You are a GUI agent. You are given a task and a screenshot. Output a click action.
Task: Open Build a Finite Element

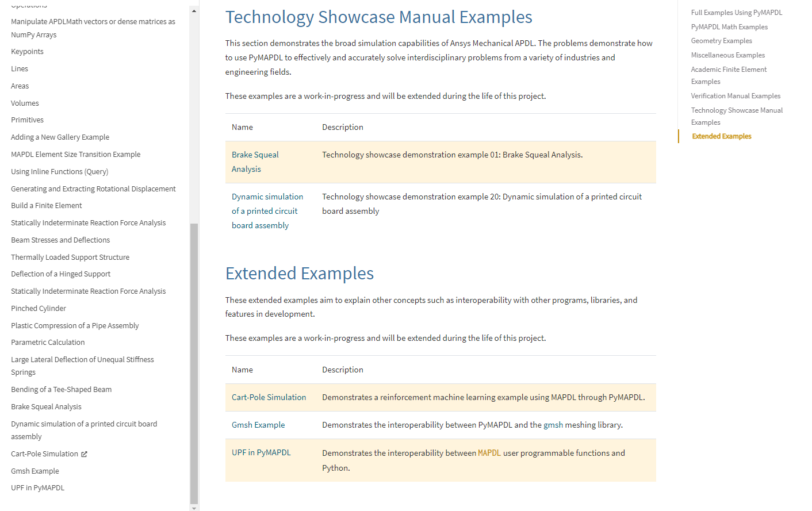coord(46,206)
